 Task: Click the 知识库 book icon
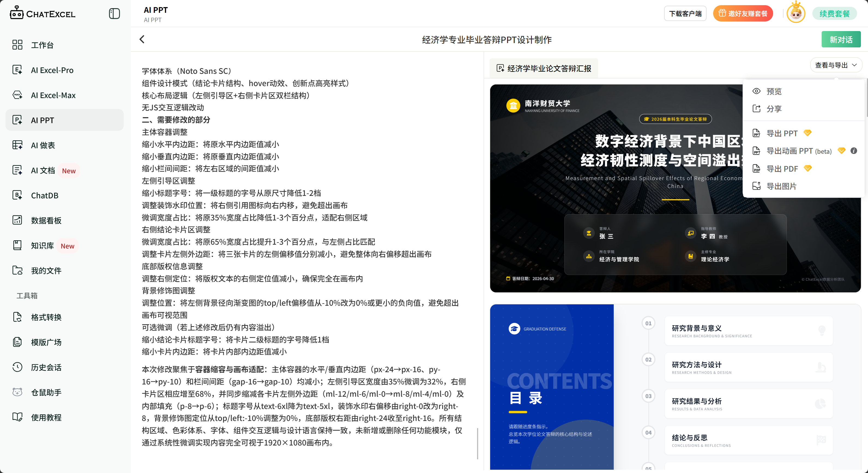click(17, 245)
